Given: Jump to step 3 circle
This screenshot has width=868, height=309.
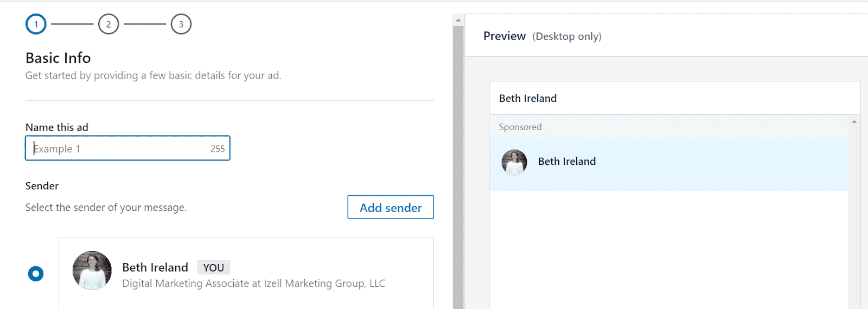Looking at the screenshot, I should tap(181, 24).
